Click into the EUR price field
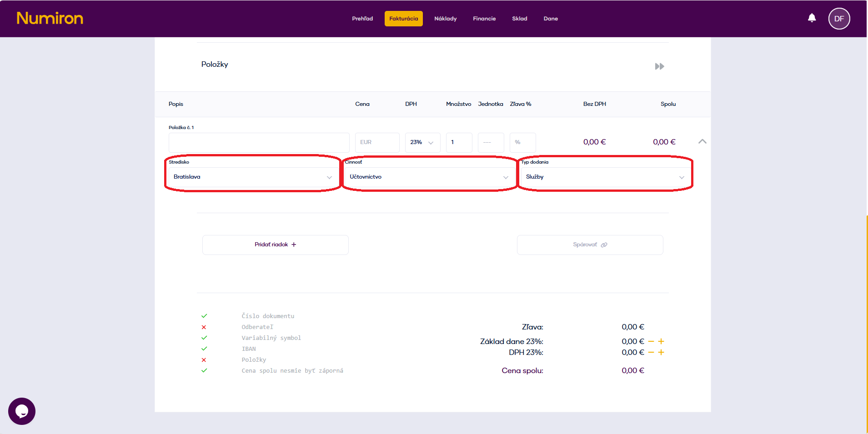Viewport: 868px width, 434px height. pyautogui.click(x=377, y=142)
